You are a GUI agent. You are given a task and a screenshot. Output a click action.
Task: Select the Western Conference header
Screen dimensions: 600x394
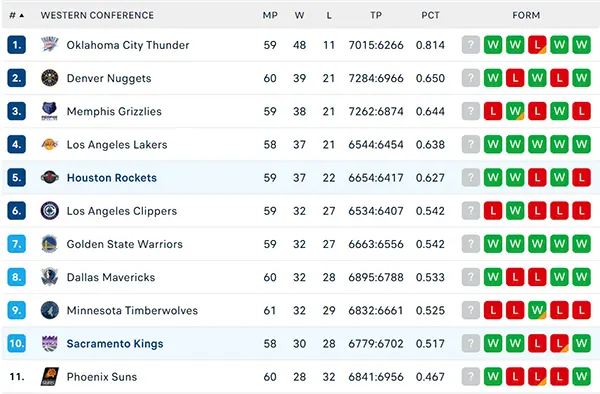97,15
